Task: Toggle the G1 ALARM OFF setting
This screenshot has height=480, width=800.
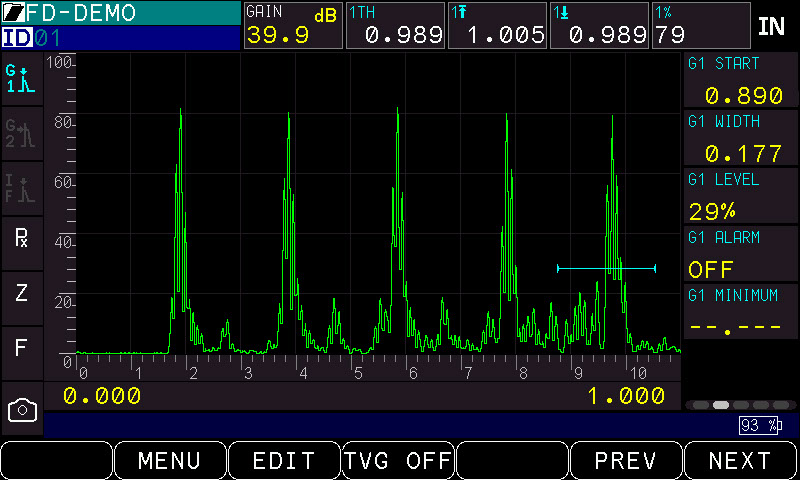Action: (741, 254)
